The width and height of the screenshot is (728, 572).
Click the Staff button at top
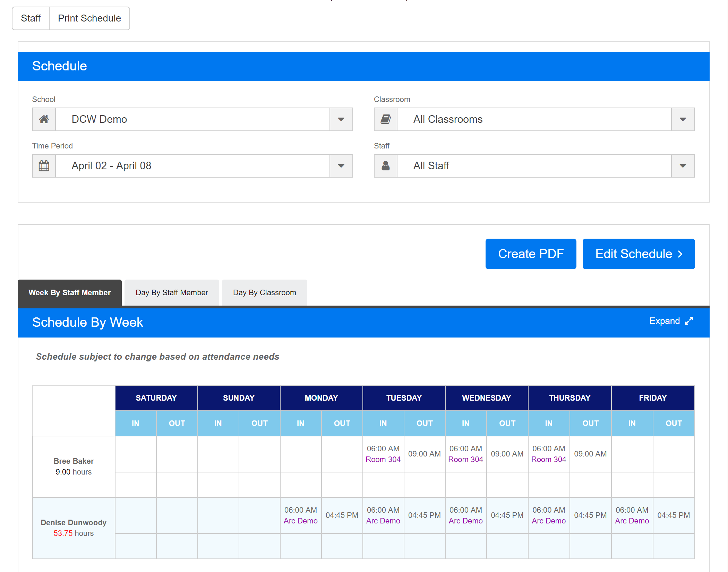pyautogui.click(x=31, y=18)
